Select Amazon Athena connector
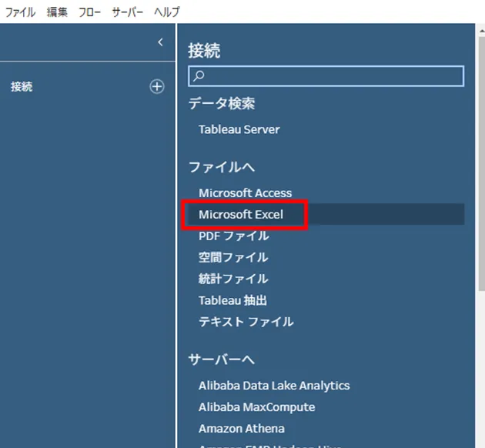 click(241, 428)
